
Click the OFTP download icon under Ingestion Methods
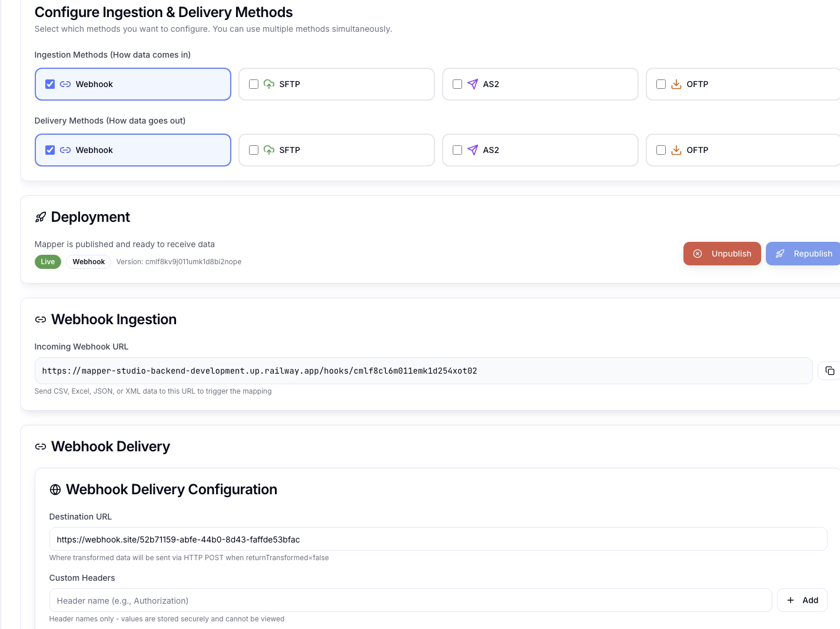tap(676, 84)
